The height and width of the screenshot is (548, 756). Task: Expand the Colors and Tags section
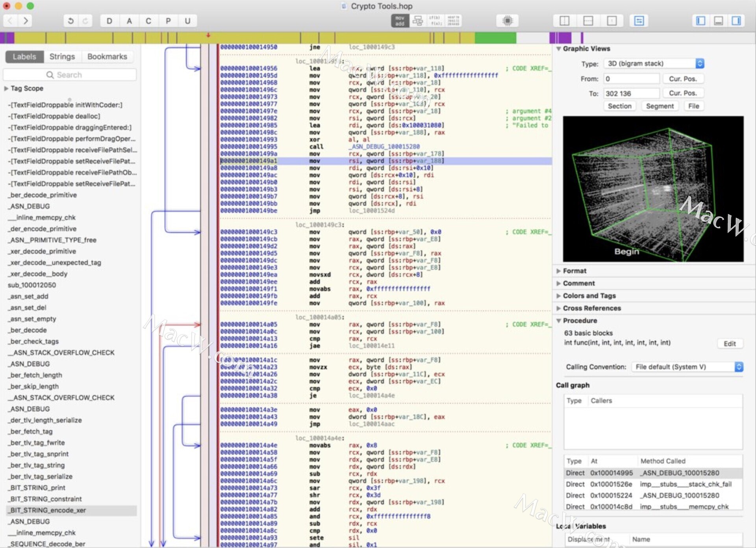[558, 296]
